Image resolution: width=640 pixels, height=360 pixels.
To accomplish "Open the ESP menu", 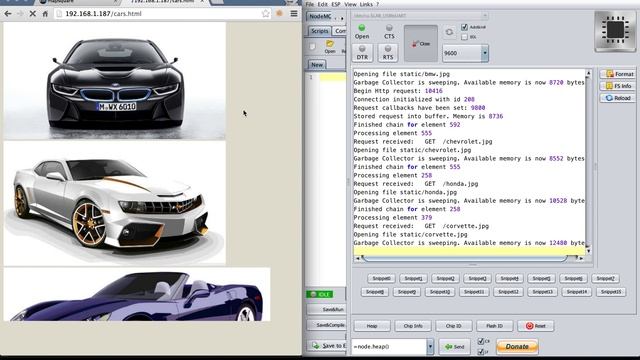I will [336, 4].
